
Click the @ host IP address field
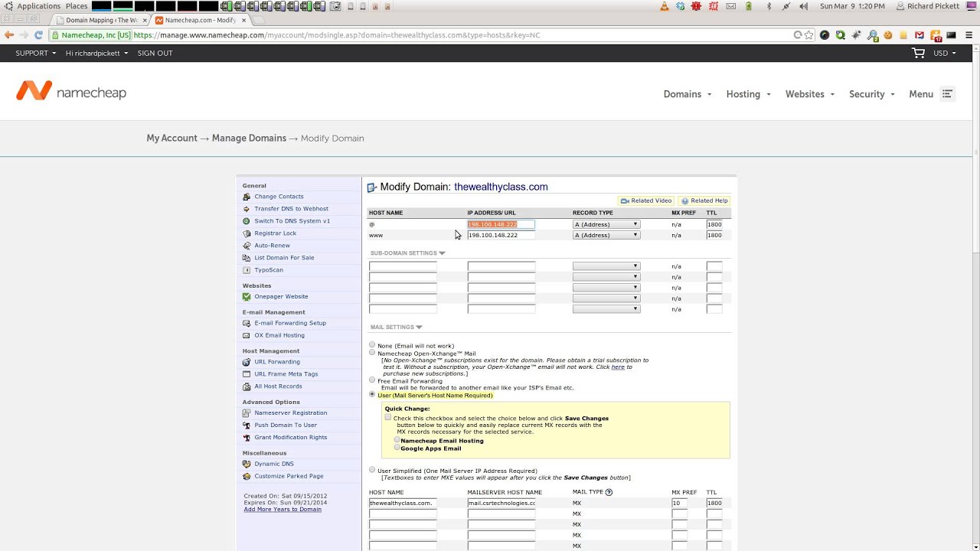(x=501, y=224)
